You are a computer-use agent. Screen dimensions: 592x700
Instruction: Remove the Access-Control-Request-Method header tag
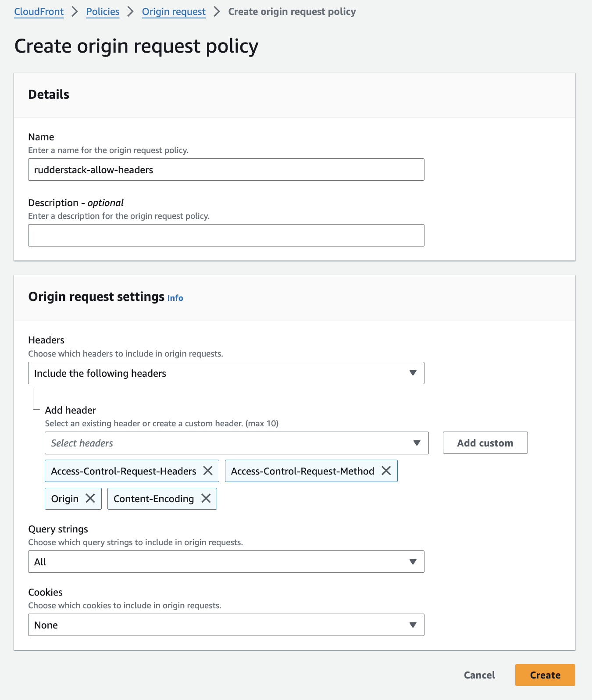[386, 471]
